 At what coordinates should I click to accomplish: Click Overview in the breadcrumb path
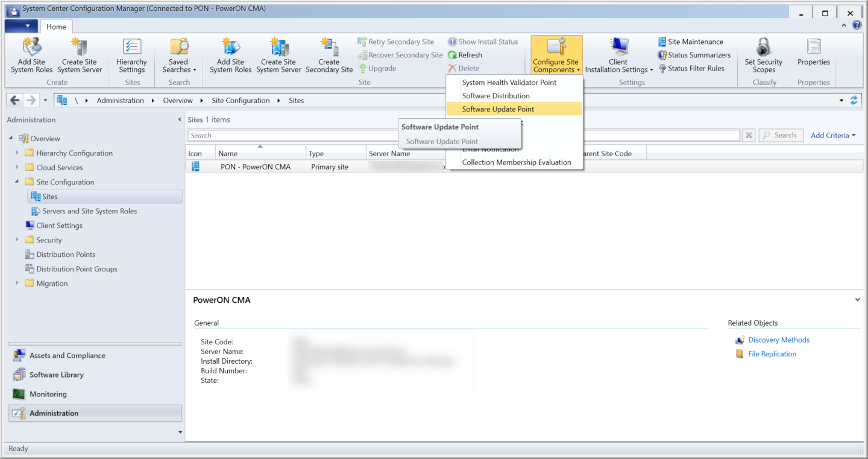click(x=178, y=101)
